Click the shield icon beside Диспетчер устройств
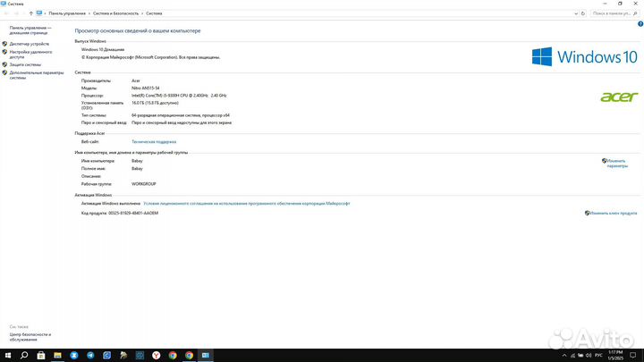This screenshot has width=644, height=362. [4, 44]
